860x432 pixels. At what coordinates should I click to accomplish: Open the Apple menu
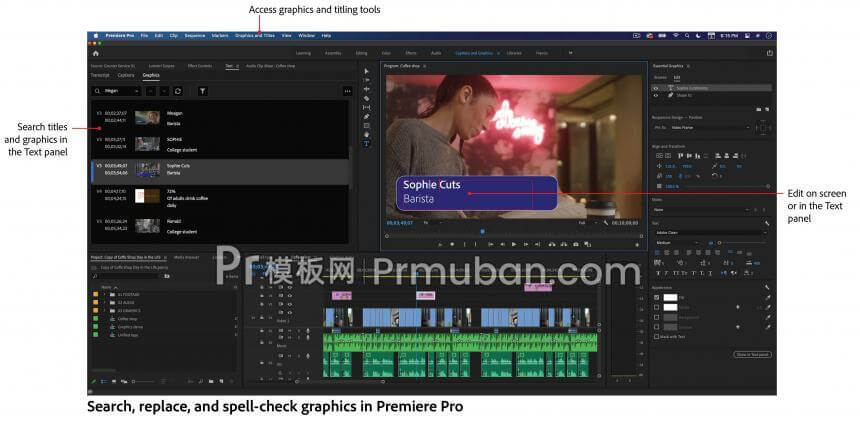(x=96, y=36)
